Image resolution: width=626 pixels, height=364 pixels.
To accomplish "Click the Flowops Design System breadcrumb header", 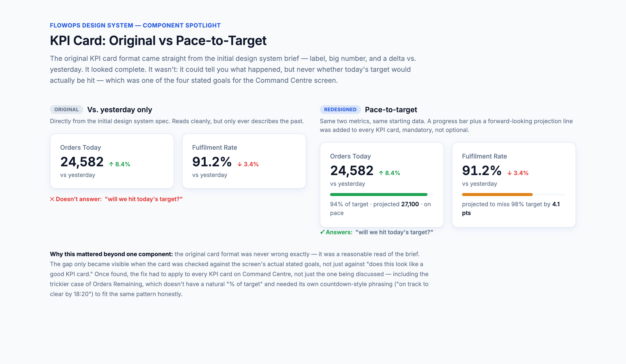I will (x=135, y=26).
